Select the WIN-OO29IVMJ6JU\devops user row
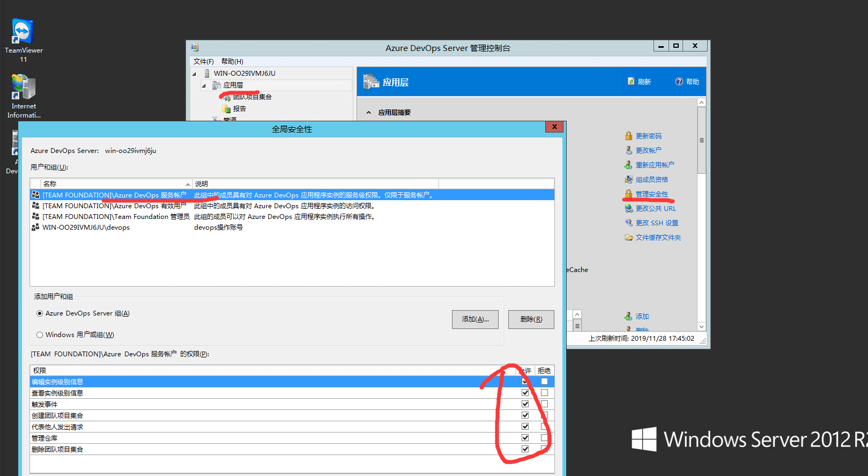 point(86,228)
